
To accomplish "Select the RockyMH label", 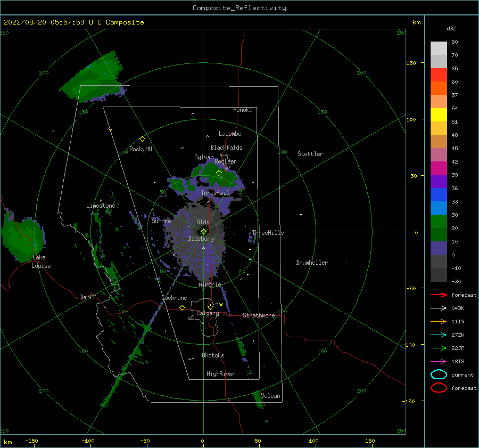I will pos(141,149).
